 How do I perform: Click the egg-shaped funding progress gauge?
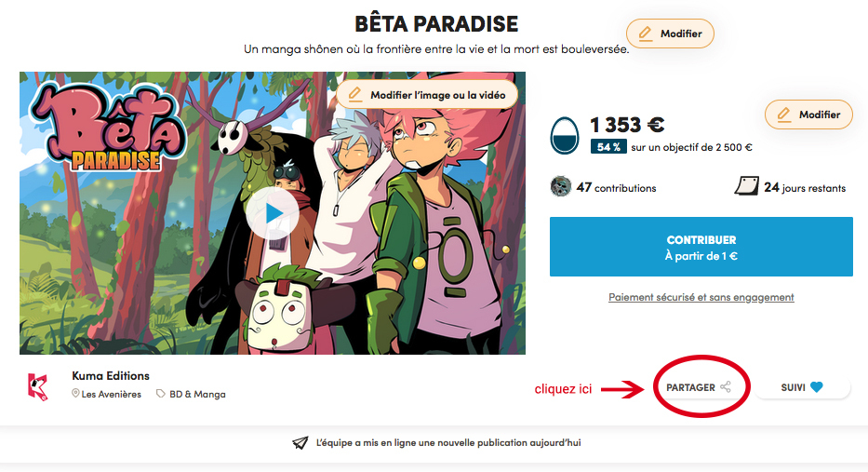(x=564, y=135)
